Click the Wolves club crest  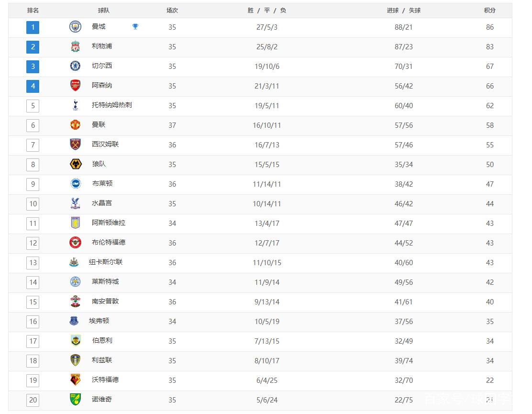pyautogui.click(x=75, y=164)
